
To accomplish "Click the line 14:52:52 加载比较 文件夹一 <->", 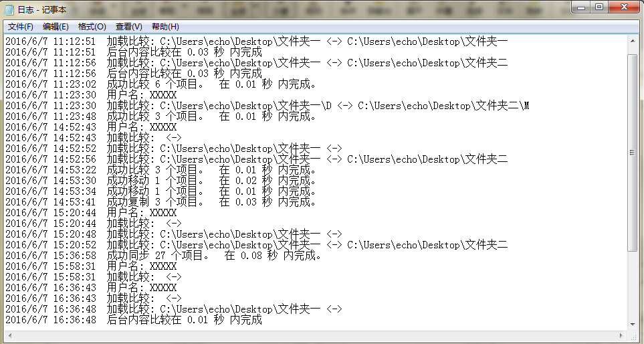I will click(173, 149).
